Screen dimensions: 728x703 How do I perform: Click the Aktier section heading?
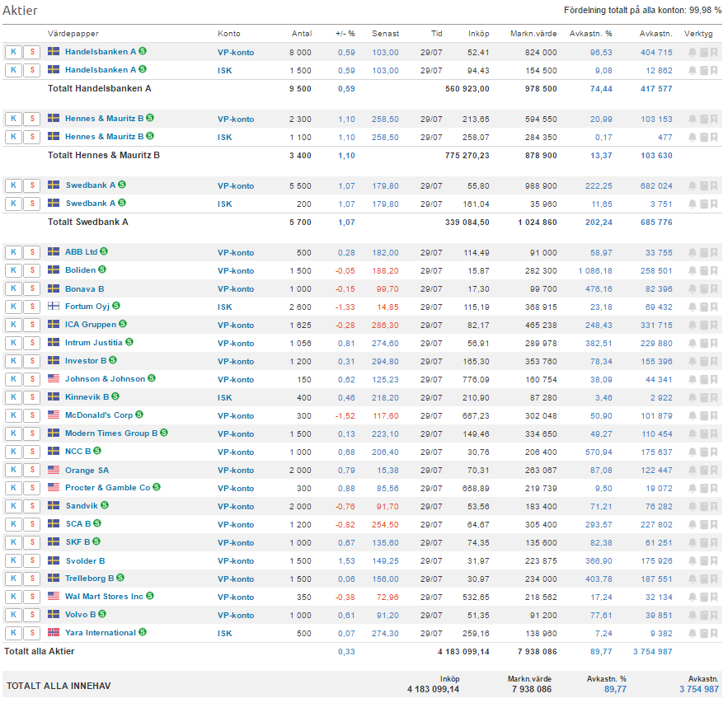[x=20, y=10]
